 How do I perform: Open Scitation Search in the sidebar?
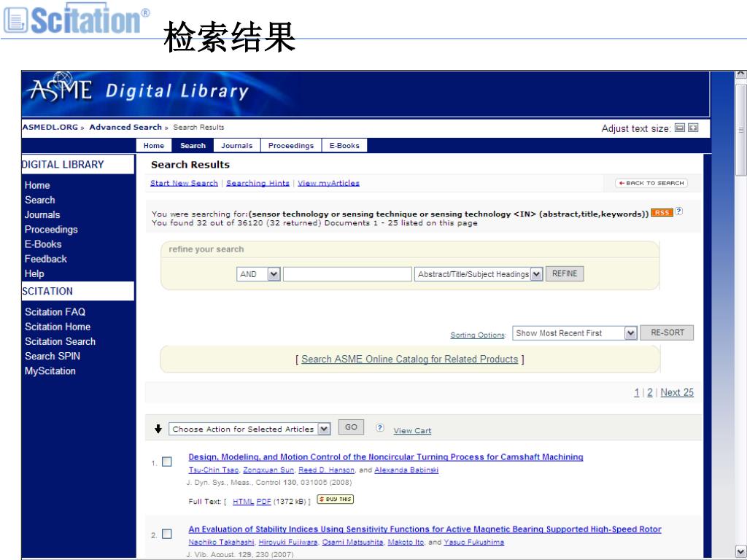pos(60,341)
